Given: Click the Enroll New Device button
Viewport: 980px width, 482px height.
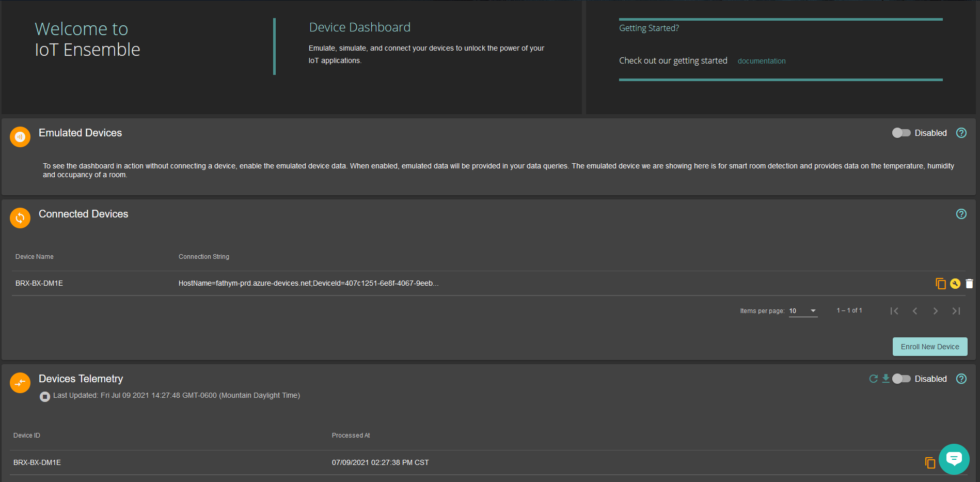Looking at the screenshot, I should click(930, 347).
